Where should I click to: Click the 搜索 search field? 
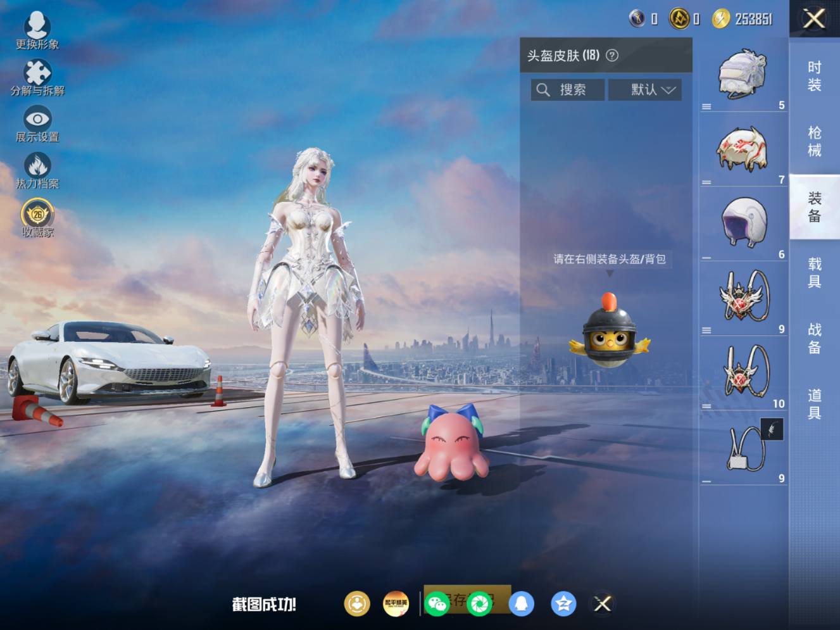tap(567, 90)
